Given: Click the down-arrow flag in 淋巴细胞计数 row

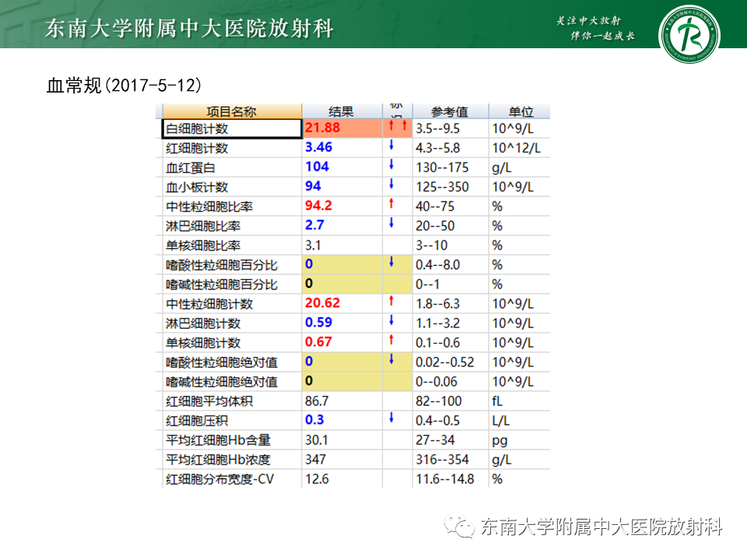Looking at the screenshot, I should coord(391,320).
